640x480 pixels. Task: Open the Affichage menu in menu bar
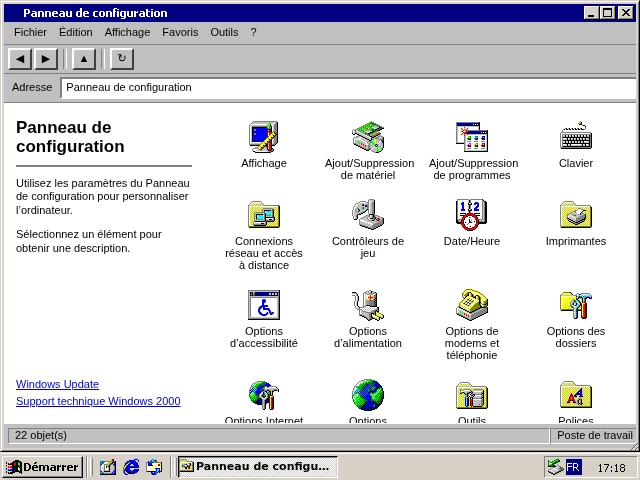click(x=127, y=32)
